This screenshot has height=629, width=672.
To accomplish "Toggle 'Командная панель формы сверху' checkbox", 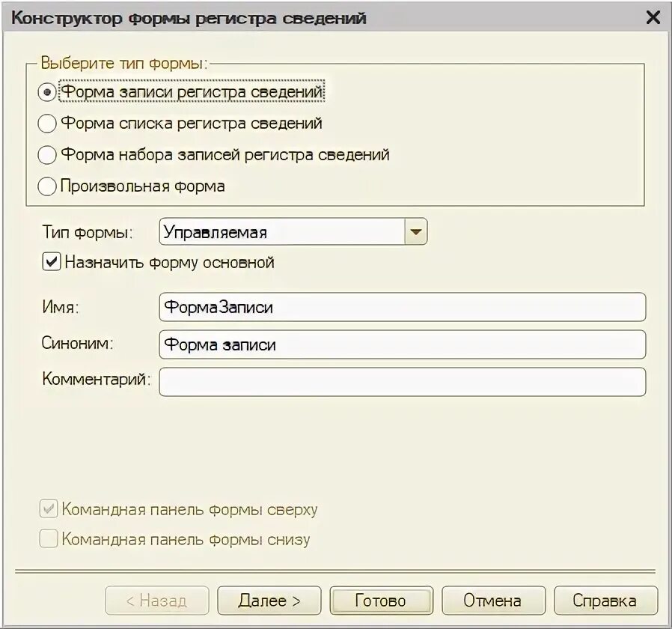I will coord(49,509).
